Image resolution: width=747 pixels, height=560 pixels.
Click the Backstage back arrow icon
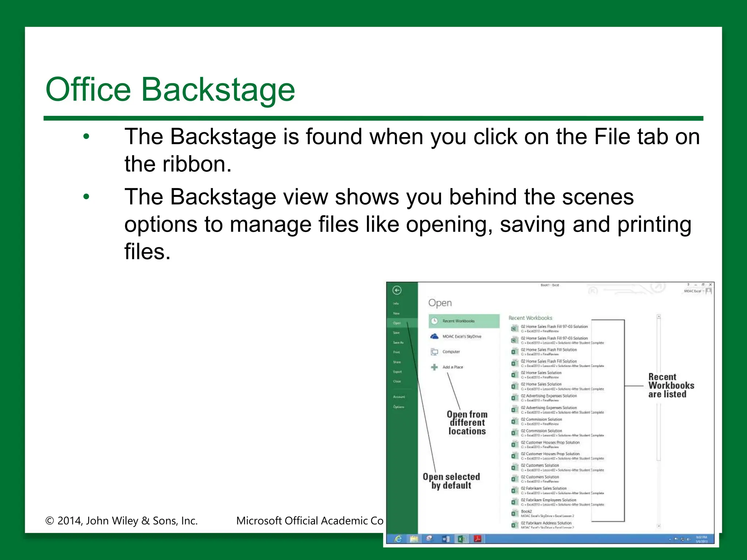pyautogui.click(x=397, y=290)
